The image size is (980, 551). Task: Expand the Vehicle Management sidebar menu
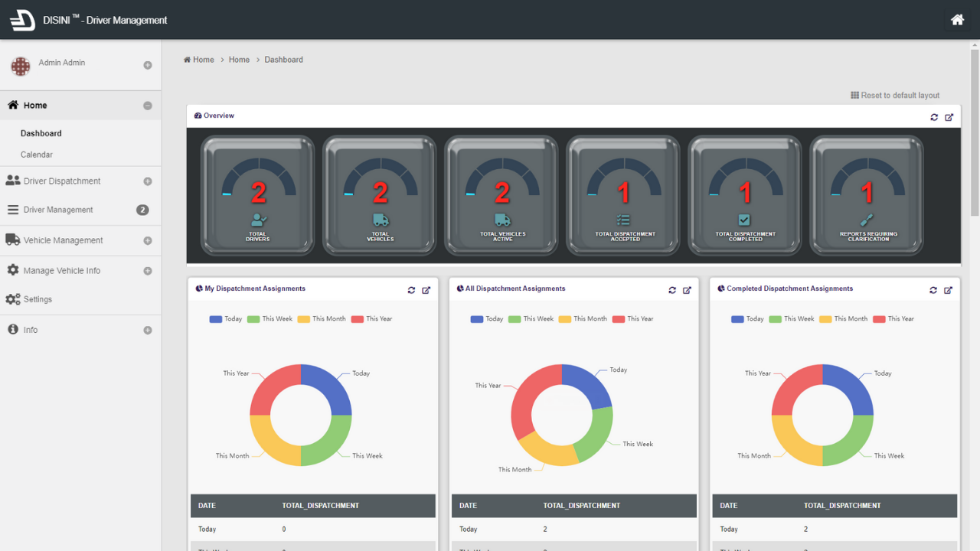[x=148, y=240]
